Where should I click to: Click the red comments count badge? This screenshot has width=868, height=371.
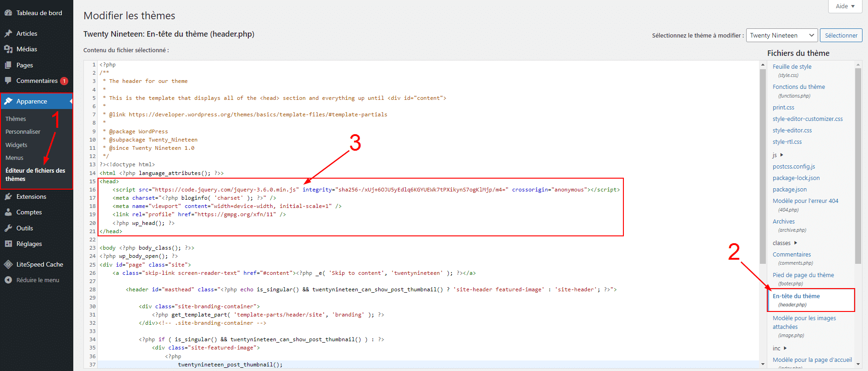coord(64,81)
